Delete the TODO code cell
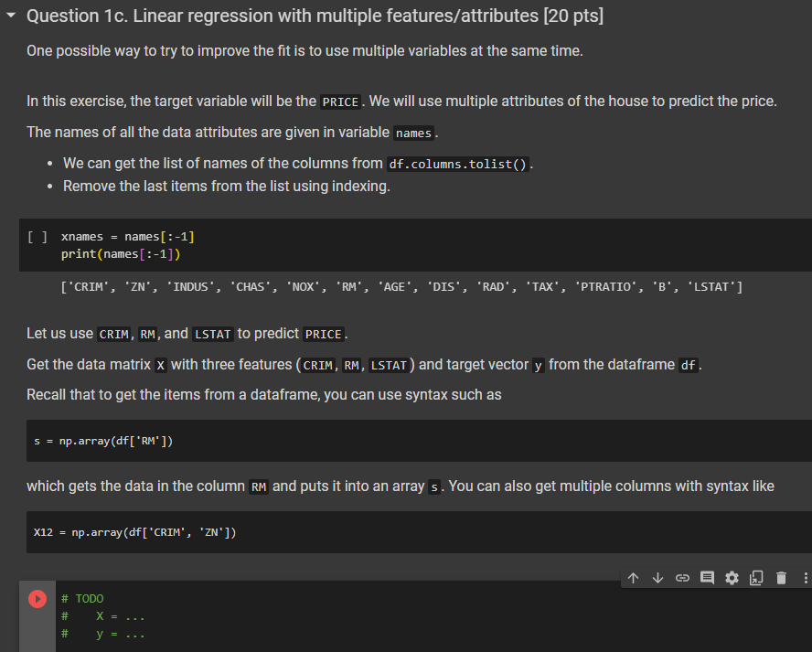812x652 pixels. point(781,578)
